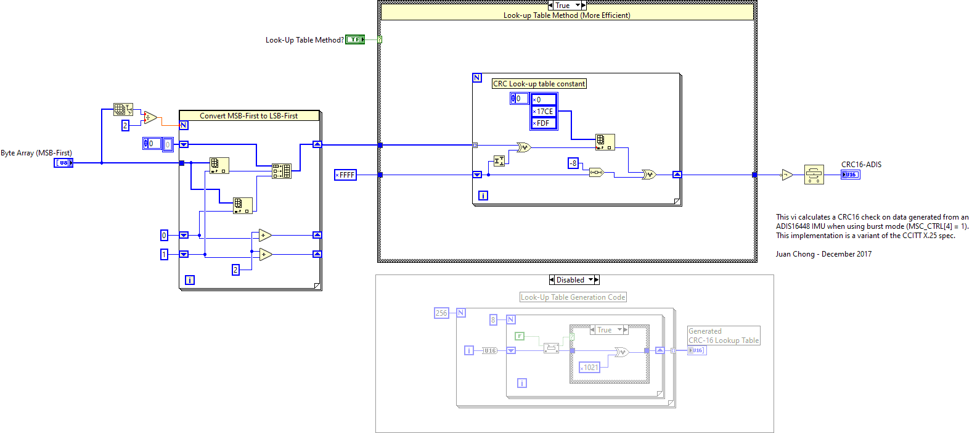Increment CRC look-up table constant index

tap(513, 96)
